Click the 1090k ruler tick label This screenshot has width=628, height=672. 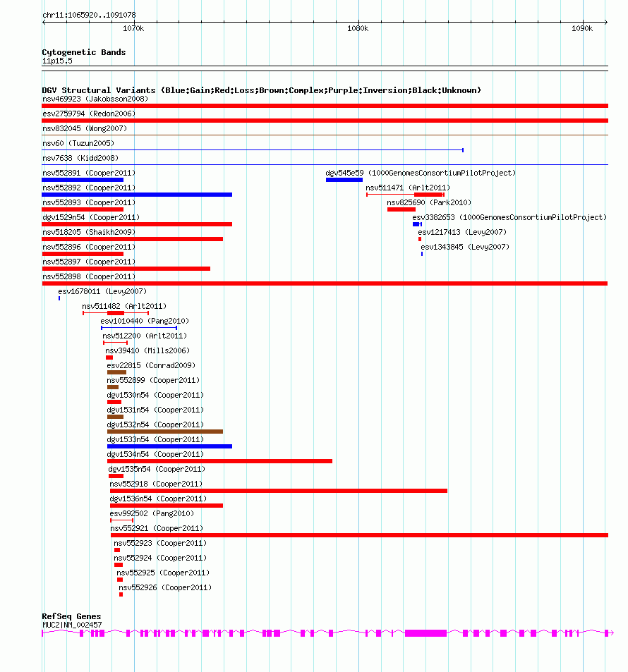click(x=582, y=28)
